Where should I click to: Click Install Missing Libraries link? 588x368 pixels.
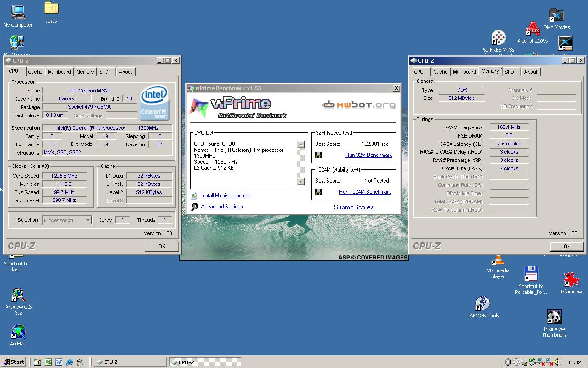tap(226, 195)
